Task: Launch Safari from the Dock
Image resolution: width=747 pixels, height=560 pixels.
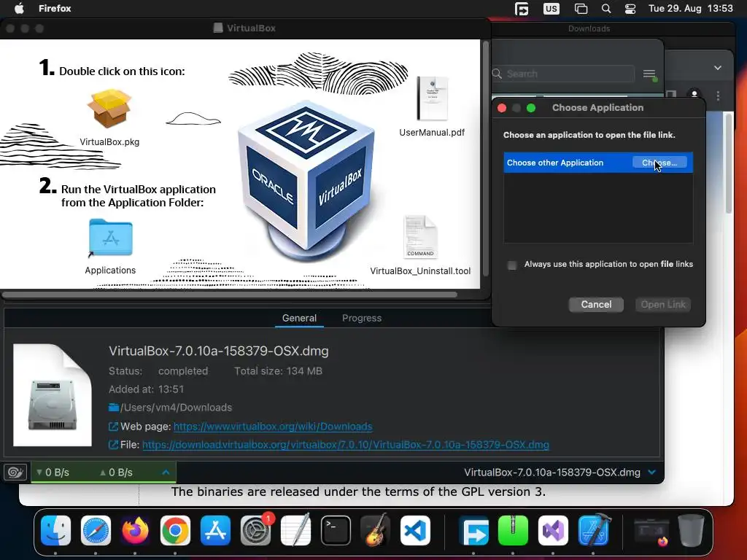Action: click(96, 530)
